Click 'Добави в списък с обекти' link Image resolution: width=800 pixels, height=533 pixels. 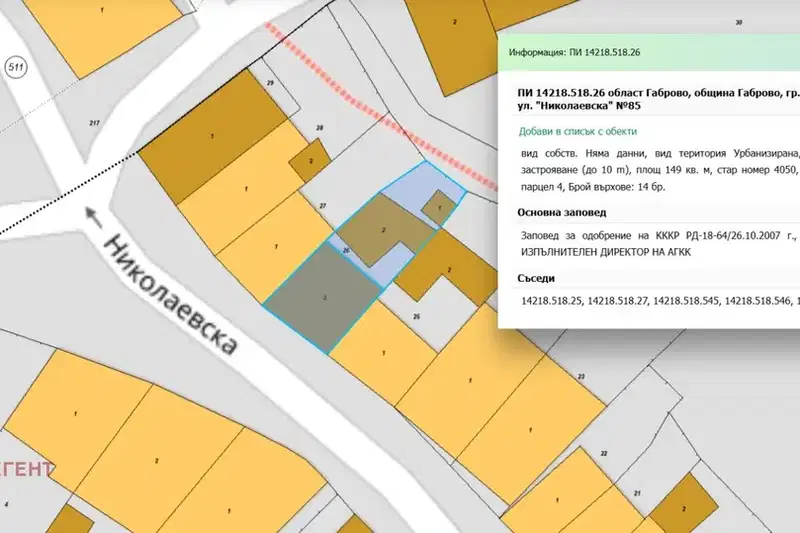tap(578, 132)
